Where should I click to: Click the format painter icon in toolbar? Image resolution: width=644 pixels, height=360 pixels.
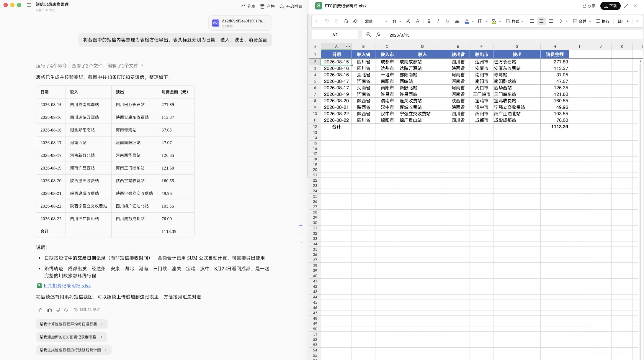[346, 21]
